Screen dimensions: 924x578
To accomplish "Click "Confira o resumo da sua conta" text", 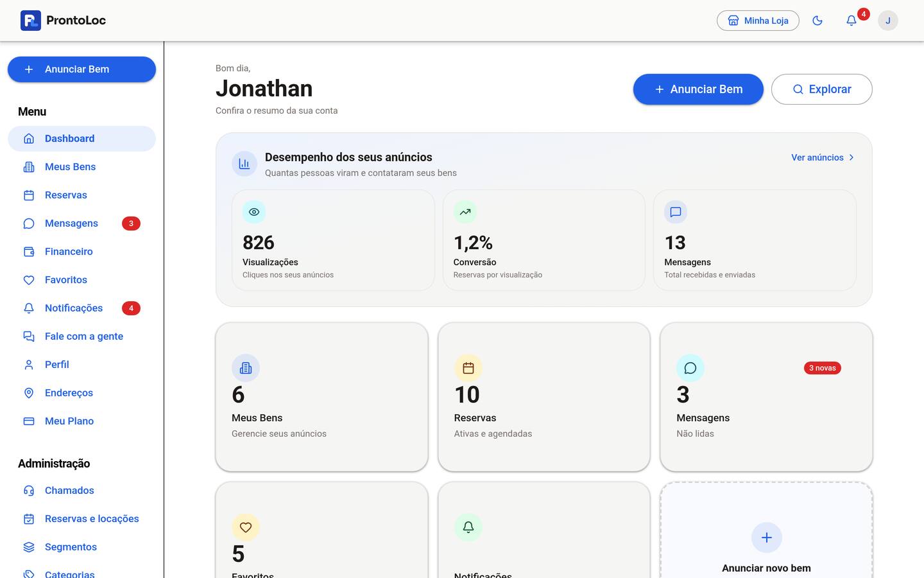I will tap(277, 110).
